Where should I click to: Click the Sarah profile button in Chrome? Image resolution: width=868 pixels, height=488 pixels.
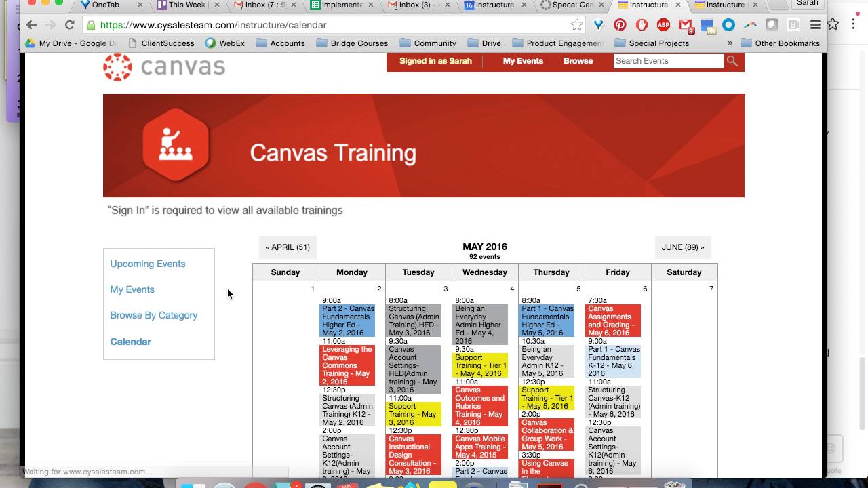[x=807, y=3]
